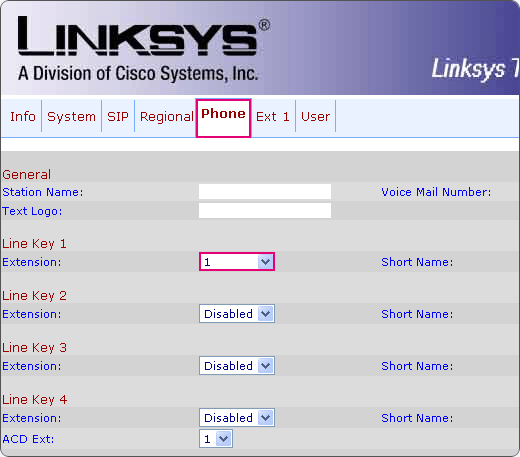Click the Text Logo label
Screen dimensions: 520x457
(x=32, y=211)
